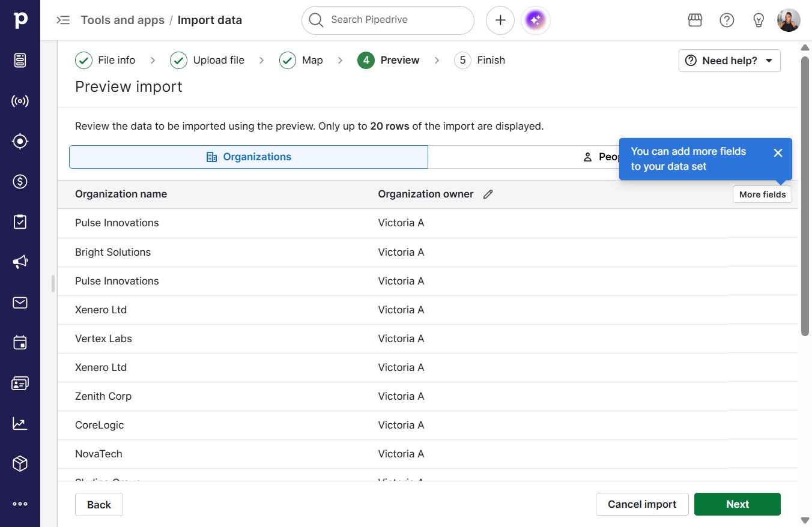The height and width of the screenshot is (527, 812).
Task: Open Deals via the dollar sign icon
Action: point(20,181)
